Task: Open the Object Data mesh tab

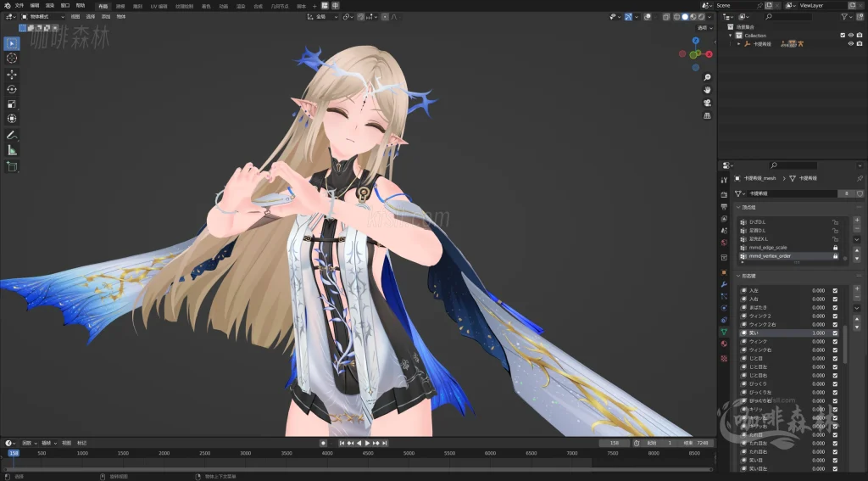Action: 724,332
